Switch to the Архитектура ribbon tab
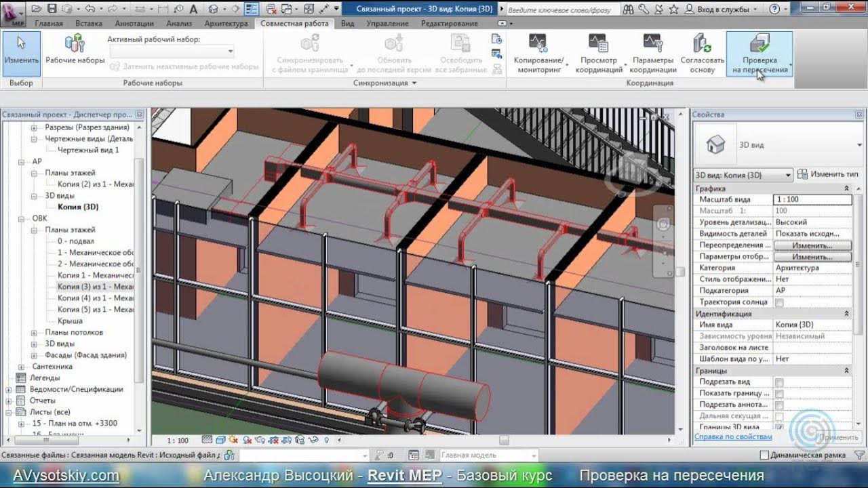This screenshot has width=868, height=488. (226, 23)
